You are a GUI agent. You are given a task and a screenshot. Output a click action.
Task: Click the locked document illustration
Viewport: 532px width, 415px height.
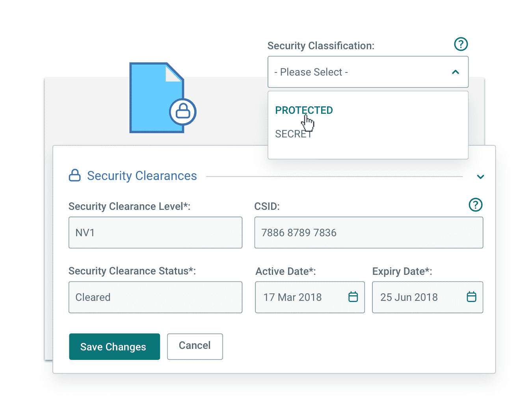click(x=162, y=98)
